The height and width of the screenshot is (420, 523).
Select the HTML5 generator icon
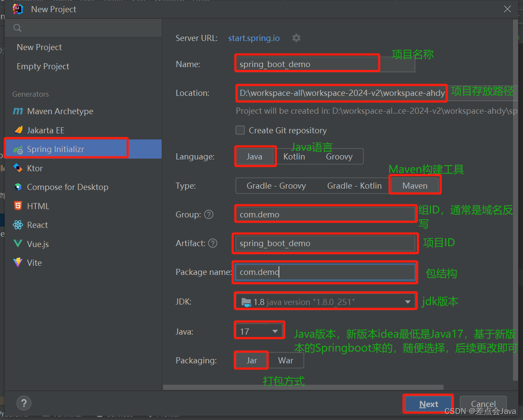(18, 206)
